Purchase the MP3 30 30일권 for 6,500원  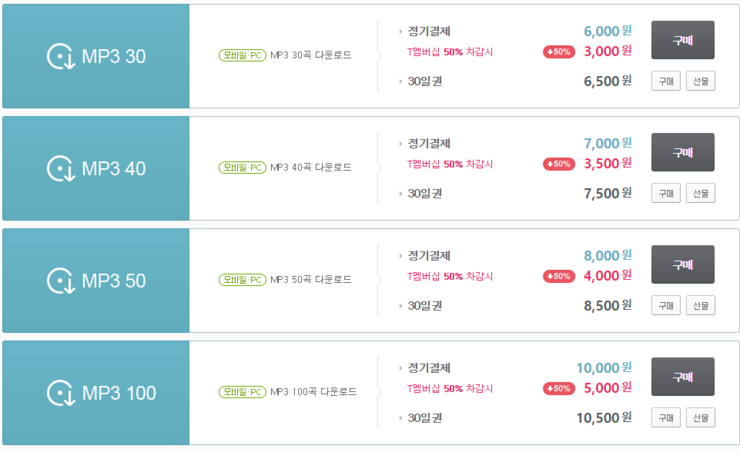[666, 81]
